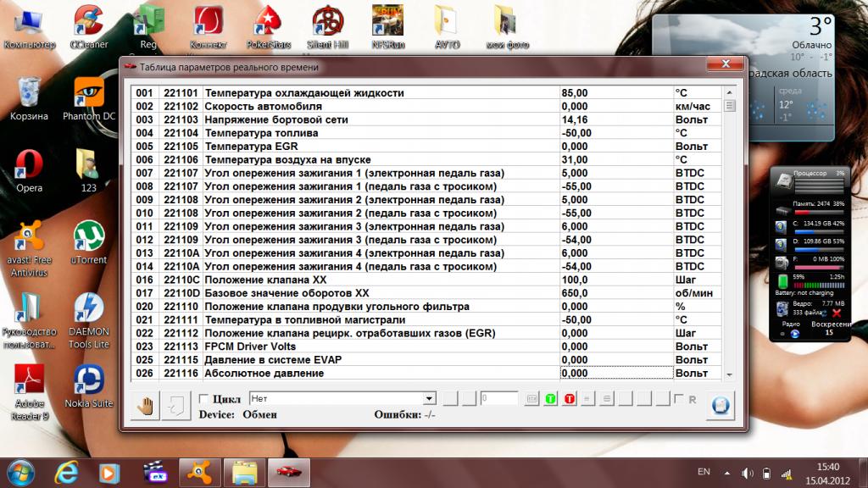Screen dimensions: 868x488
Task: Open Nokia Suite desktop icon
Action: [x=89, y=385]
